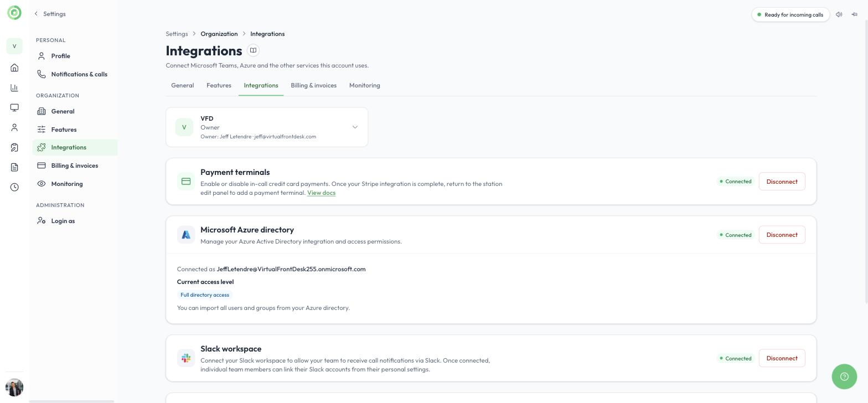Click the Payment terminals card icon
868x403 pixels.
pos(186,181)
